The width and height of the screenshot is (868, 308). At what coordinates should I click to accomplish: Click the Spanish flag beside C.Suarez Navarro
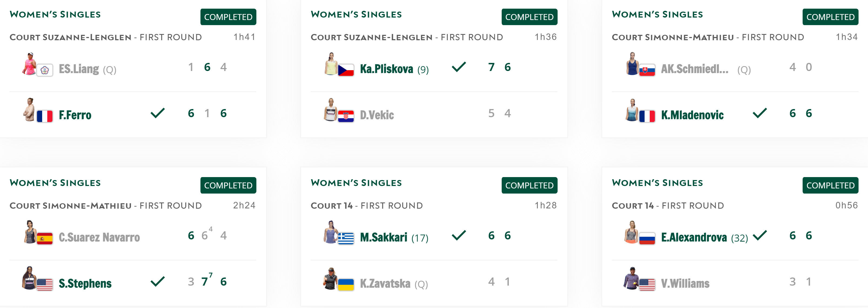click(45, 238)
